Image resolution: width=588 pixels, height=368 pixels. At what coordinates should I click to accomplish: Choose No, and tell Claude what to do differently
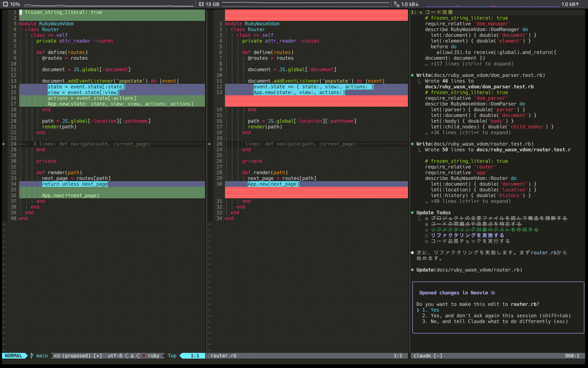point(495,321)
